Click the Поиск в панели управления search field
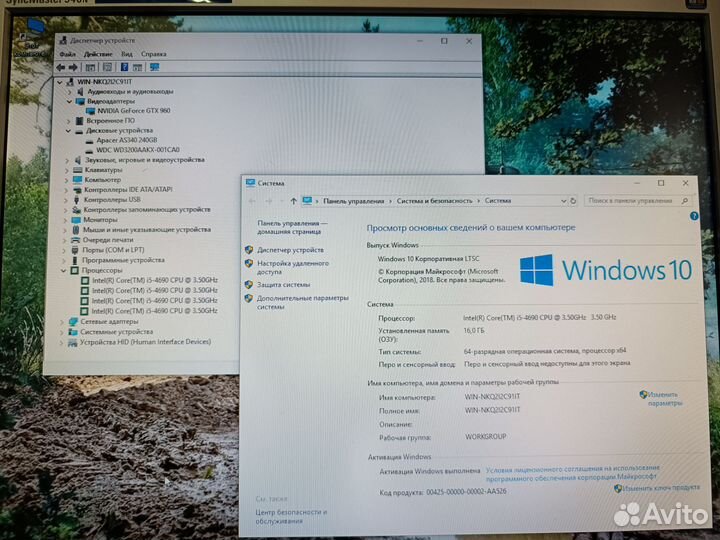 click(638, 201)
